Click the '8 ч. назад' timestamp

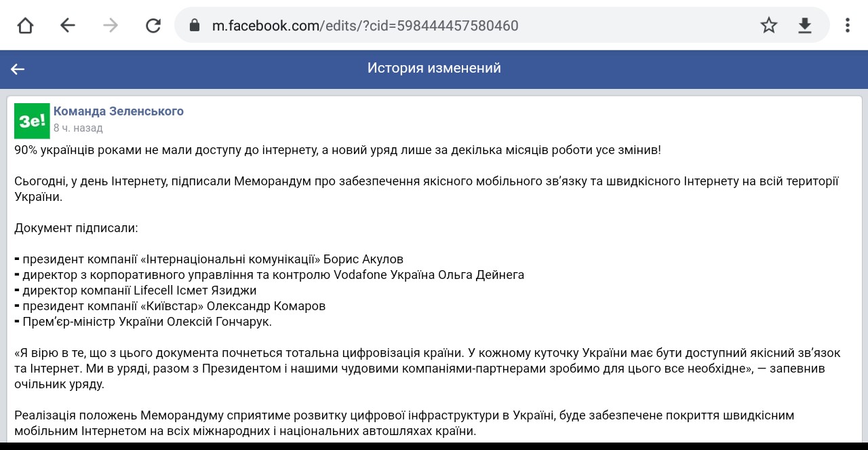pos(78,128)
